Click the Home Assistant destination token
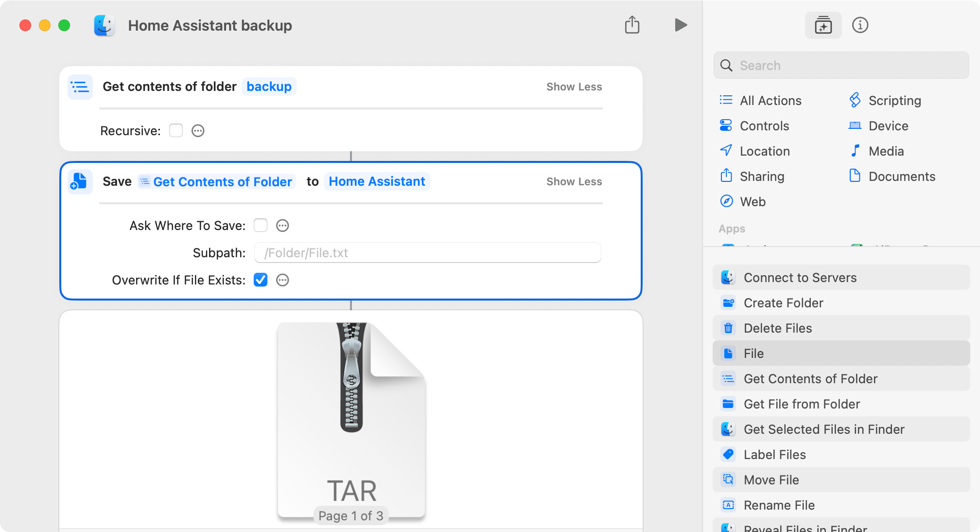 coord(377,181)
